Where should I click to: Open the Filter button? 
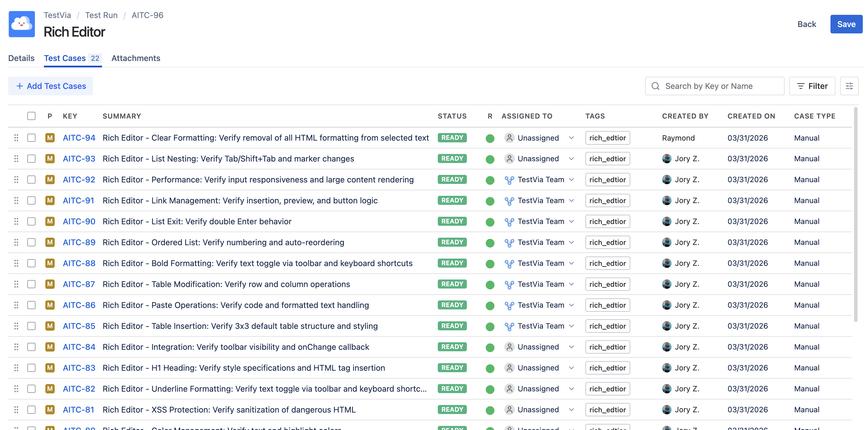point(812,86)
